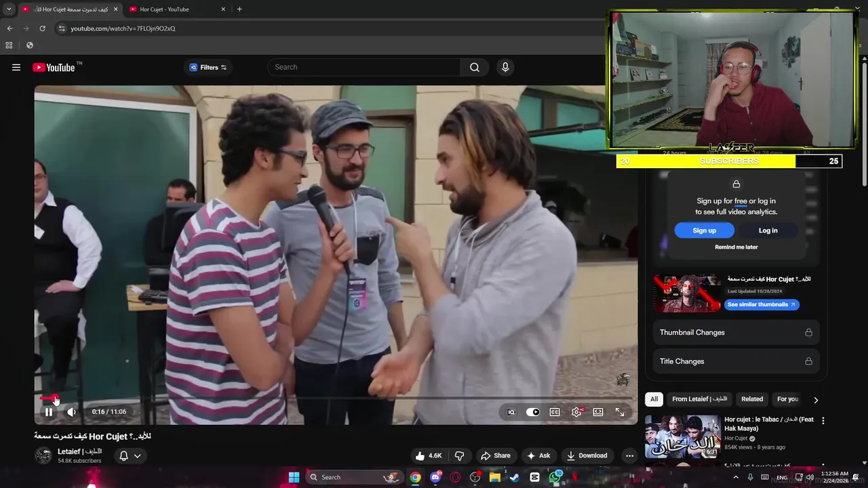Mute the video with speaker icon
This screenshot has width=868, height=488.
(x=71, y=412)
